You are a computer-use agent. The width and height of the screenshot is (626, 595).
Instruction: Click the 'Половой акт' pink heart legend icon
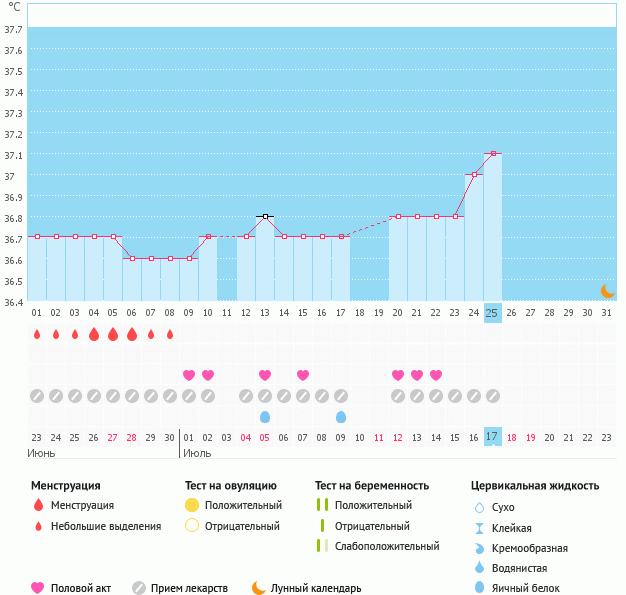pos(38,588)
